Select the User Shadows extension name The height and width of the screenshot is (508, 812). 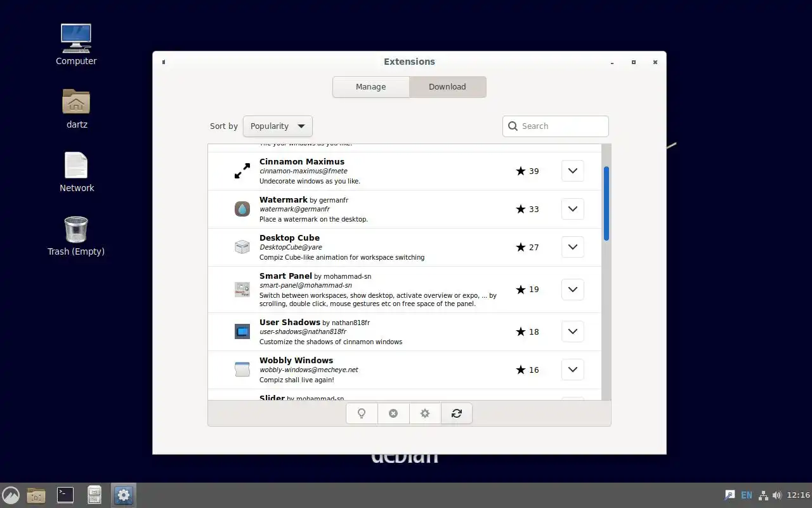pos(290,322)
